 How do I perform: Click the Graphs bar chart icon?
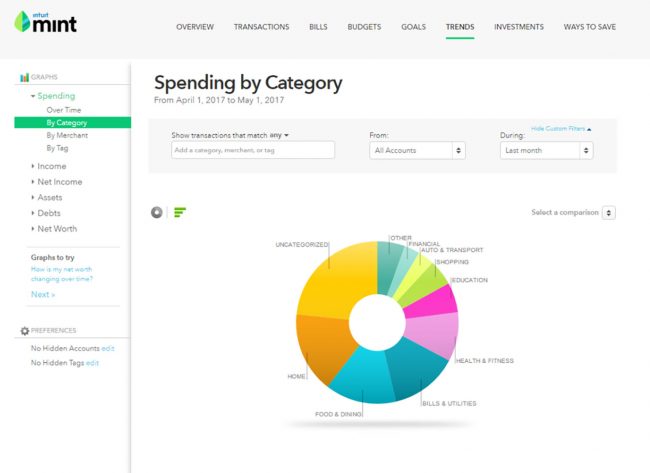24,78
